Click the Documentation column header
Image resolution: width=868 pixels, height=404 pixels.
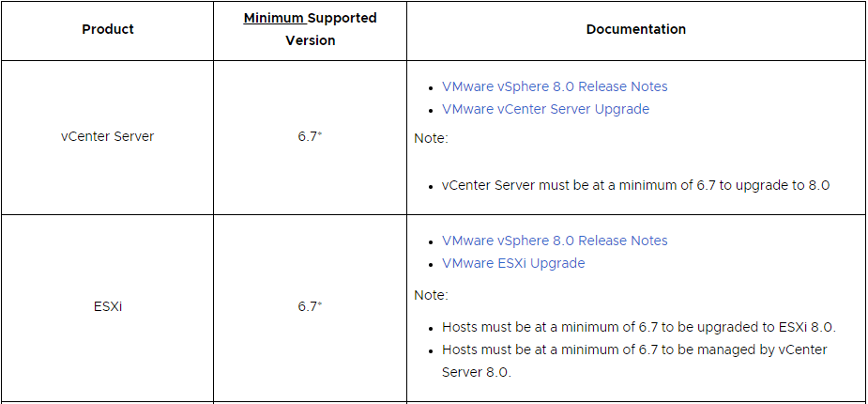pos(635,29)
